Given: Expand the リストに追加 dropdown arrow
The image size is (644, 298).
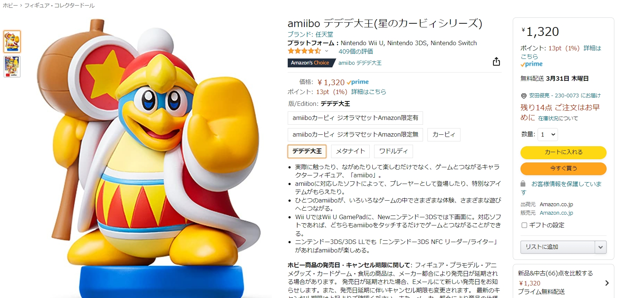Looking at the screenshot, I should pos(601,247).
